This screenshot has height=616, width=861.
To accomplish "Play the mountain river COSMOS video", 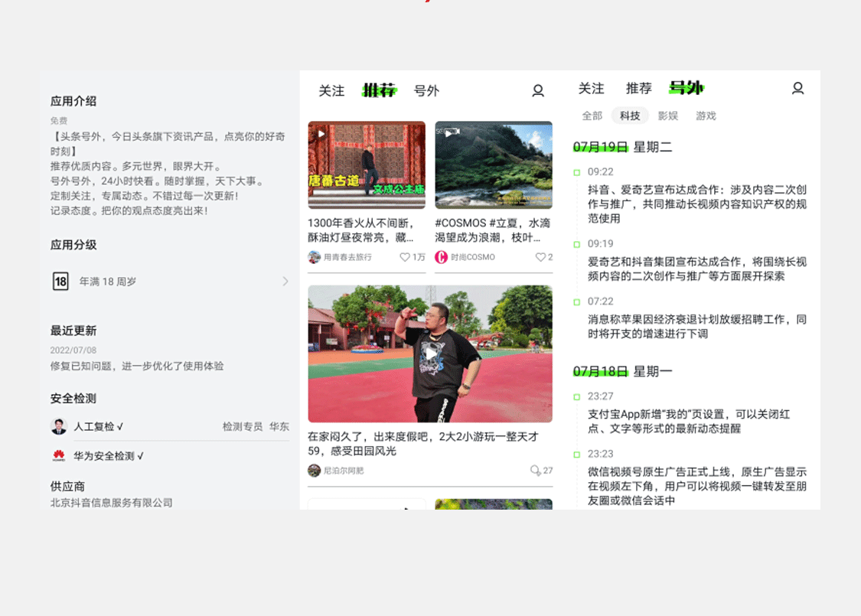I will pyautogui.click(x=449, y=133).
